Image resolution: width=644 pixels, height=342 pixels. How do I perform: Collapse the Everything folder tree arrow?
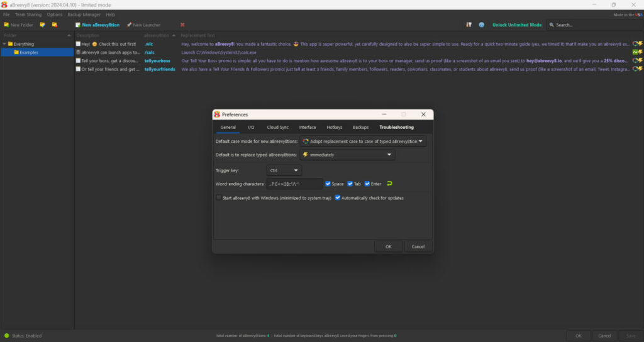(x=4, y=44)
